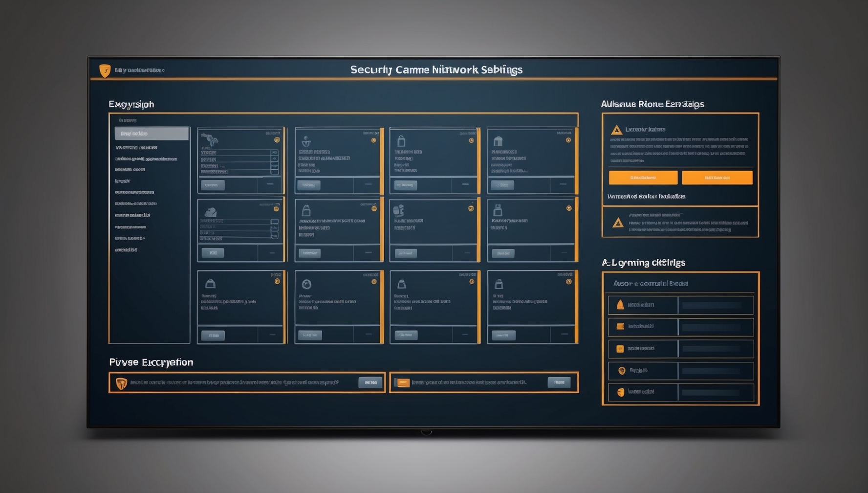
Task: Click the gray button on the middle row's fourth card
Action: pos(503,253)
